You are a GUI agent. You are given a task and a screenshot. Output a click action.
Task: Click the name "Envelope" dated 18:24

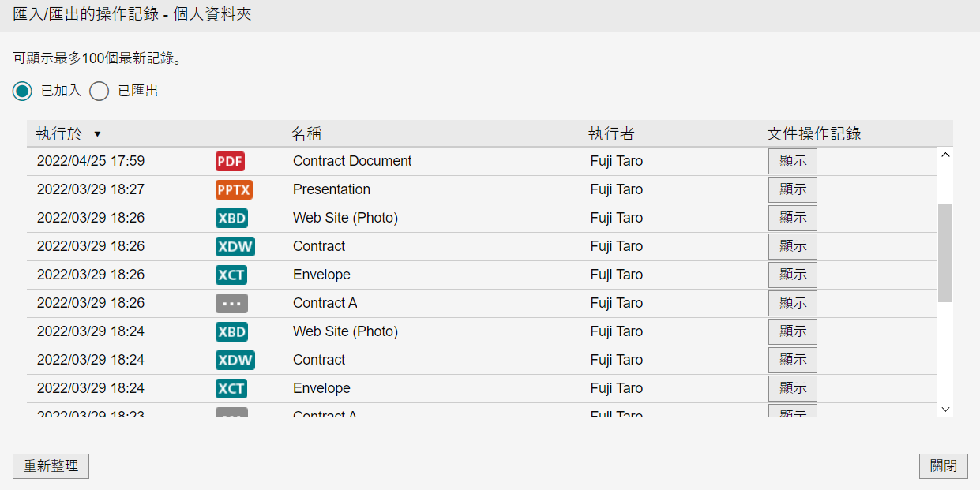321,388
